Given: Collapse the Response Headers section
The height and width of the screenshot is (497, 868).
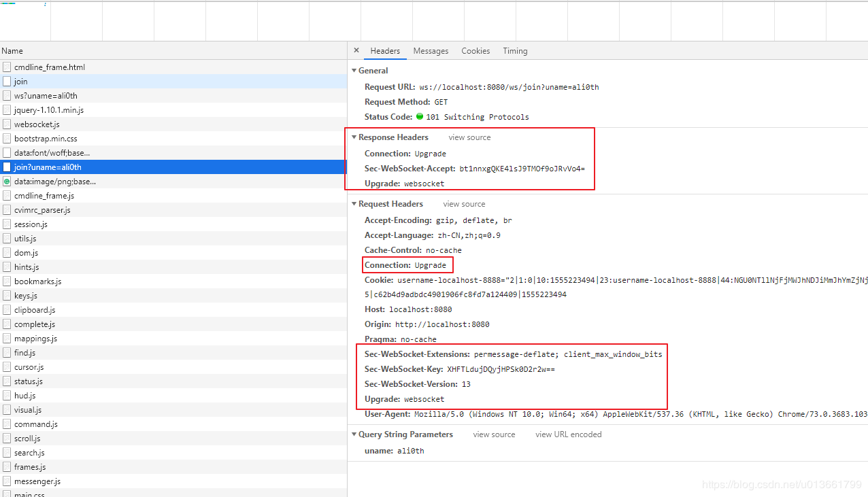Looking at the screenshot, I should tap(354, 137).
